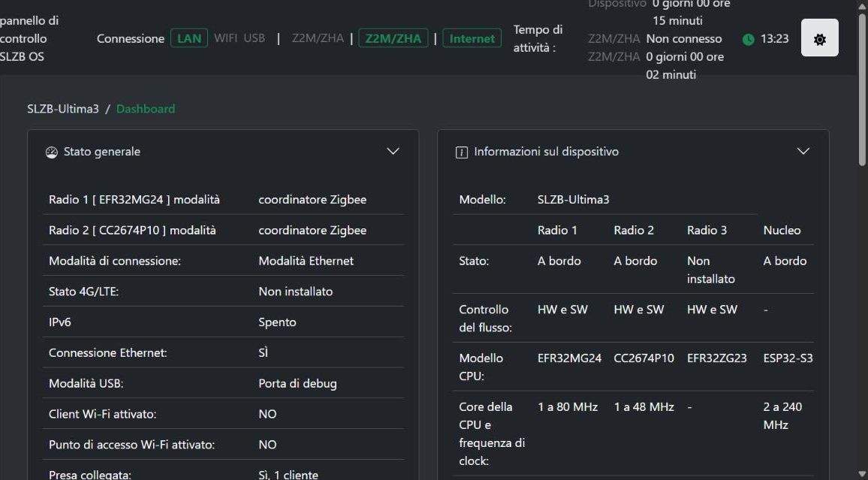868x480 pixels.
Task: Click the green LAN connection badge
Action: [x=189, y=38]
